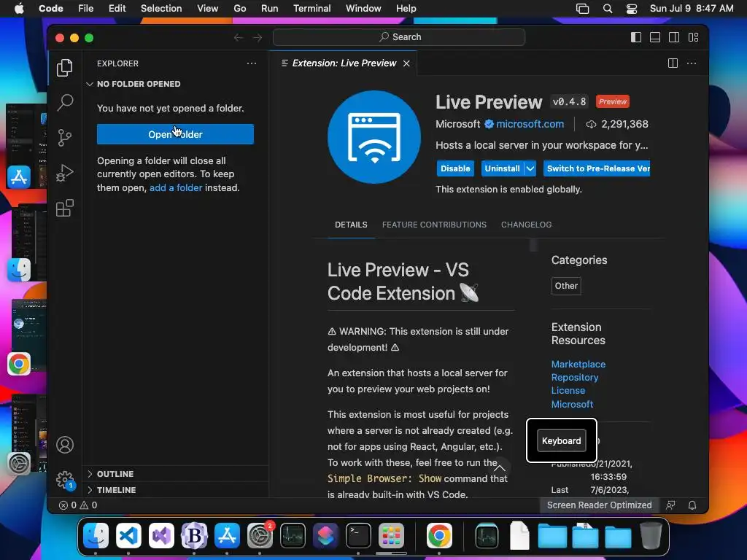Open Terminal from the Dock
Image resolution: width=747 pixels, height=560 pixels.
click(x=358, y=536)
